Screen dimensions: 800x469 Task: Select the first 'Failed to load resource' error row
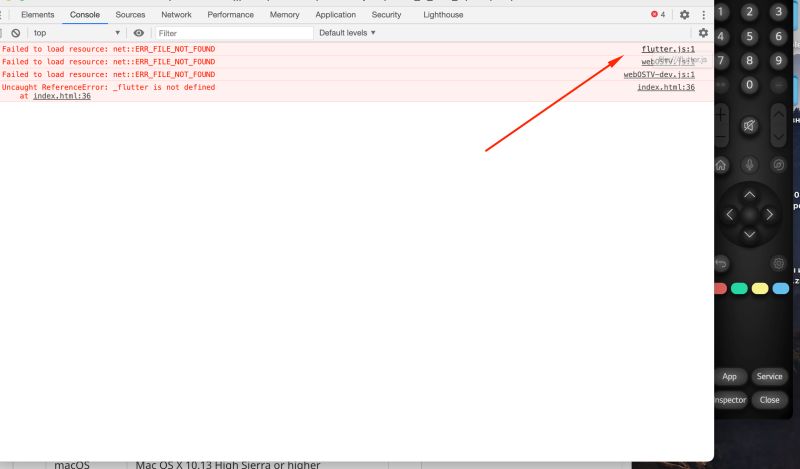pos(357,49)
